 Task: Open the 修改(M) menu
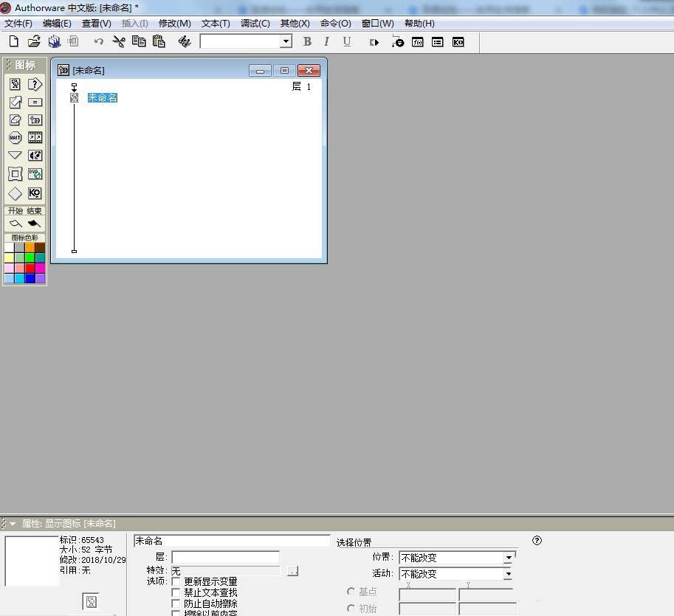[x=174, y=24]
